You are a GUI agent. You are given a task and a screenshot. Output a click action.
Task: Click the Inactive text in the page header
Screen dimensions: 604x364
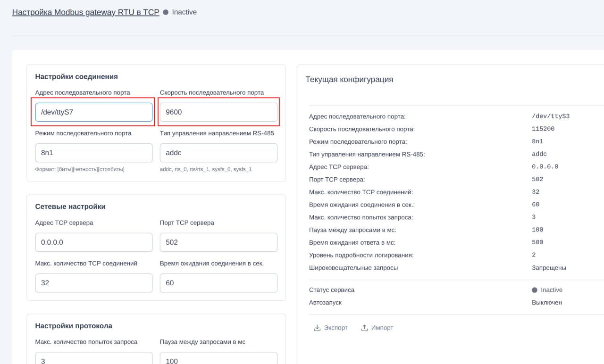pos(185,12)
